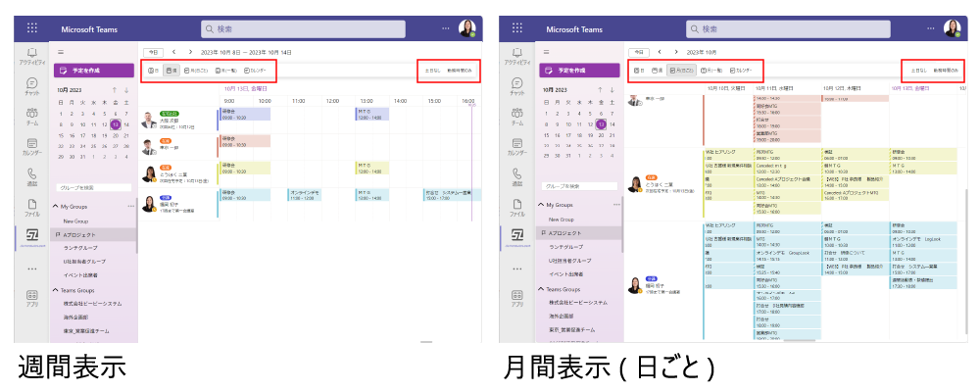Image resolution: width=980 pixels, height=392 pixels.
Task: Click app launcher grid in weekly view
Action: (x=32, y=28)
